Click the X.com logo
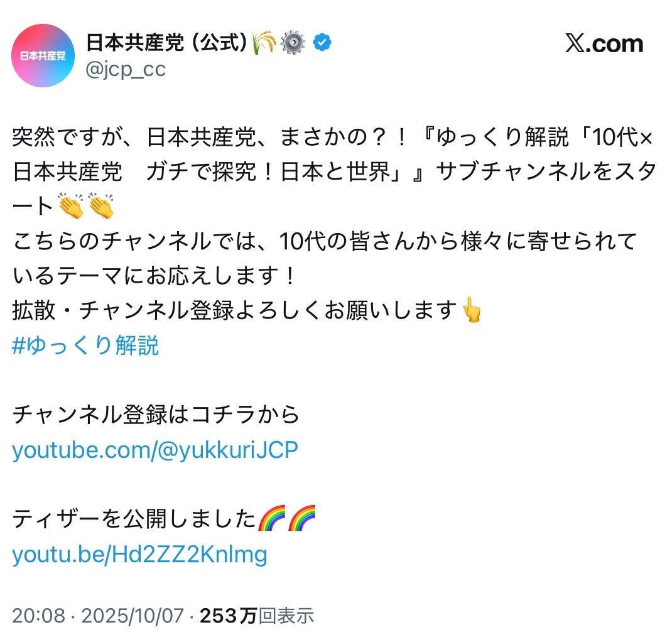This screenshot has width=672, height=637. tap(604, 44)
